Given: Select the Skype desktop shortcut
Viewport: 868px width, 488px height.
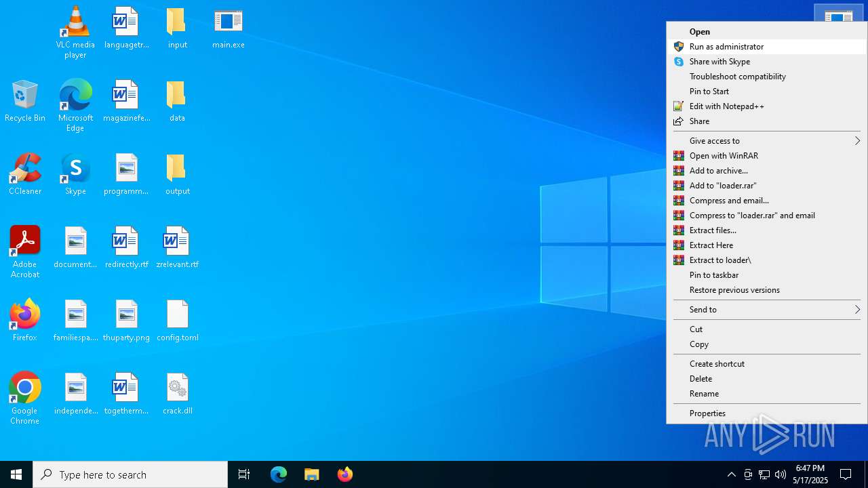Looking at the screenshot, I should click(x=75, y=175).
